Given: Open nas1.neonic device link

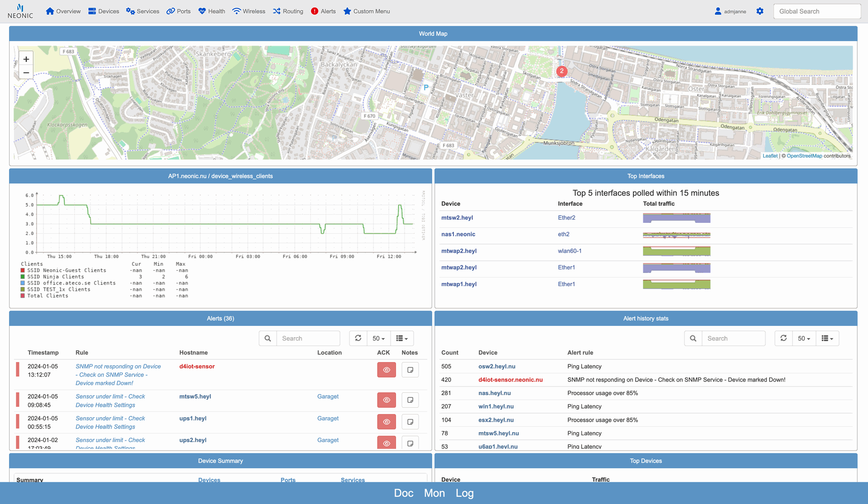Looking at the screenshot, I should click(458, 235).
